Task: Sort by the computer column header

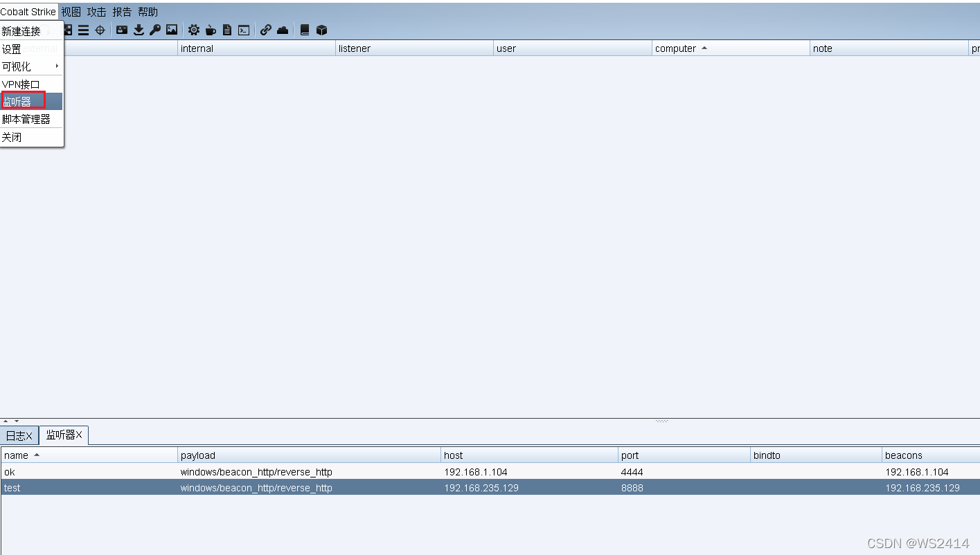Action: 731,48
